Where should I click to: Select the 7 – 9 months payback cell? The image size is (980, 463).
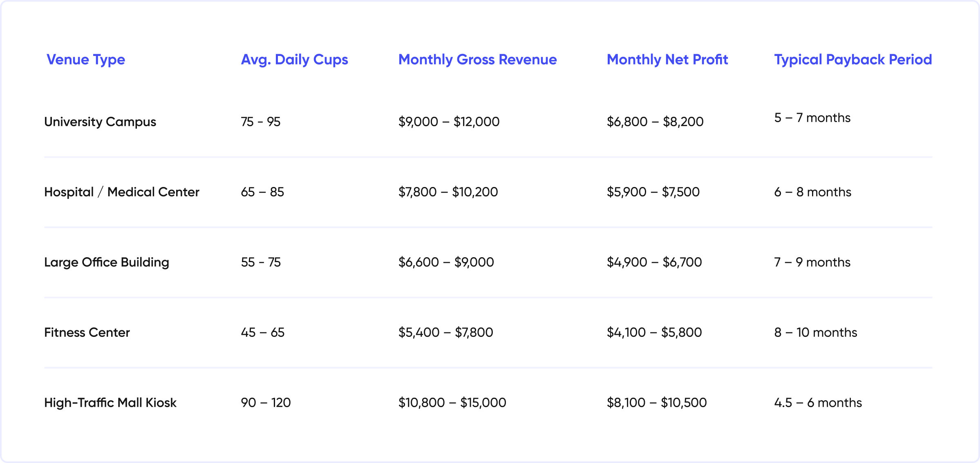(x=812, y=262)
